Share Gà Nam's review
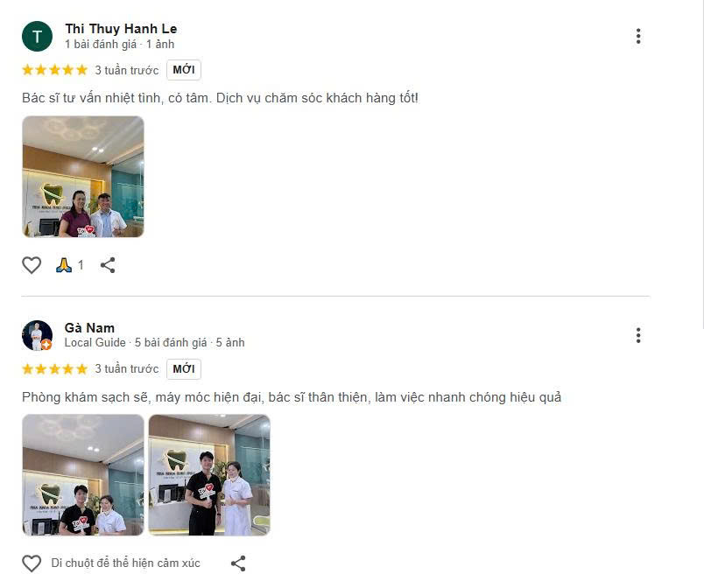 click(x=238, y=563)
